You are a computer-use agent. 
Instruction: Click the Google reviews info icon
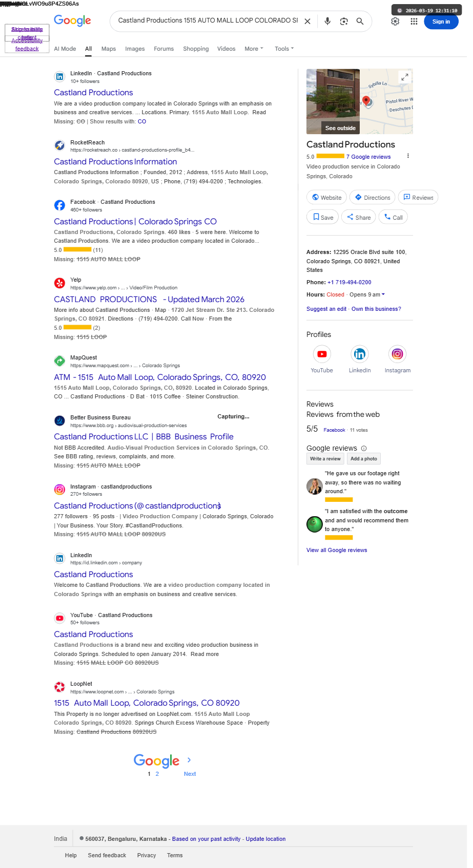(x=364, y=448)
